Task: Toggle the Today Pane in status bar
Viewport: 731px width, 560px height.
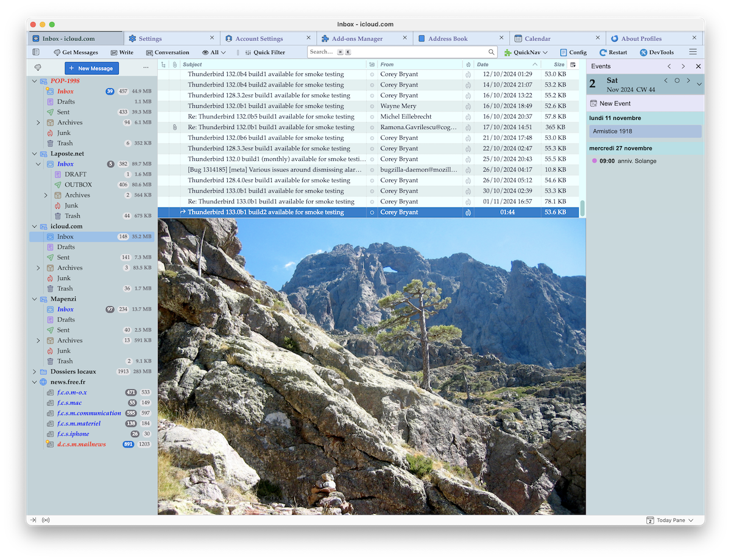Action: [670, 520]
